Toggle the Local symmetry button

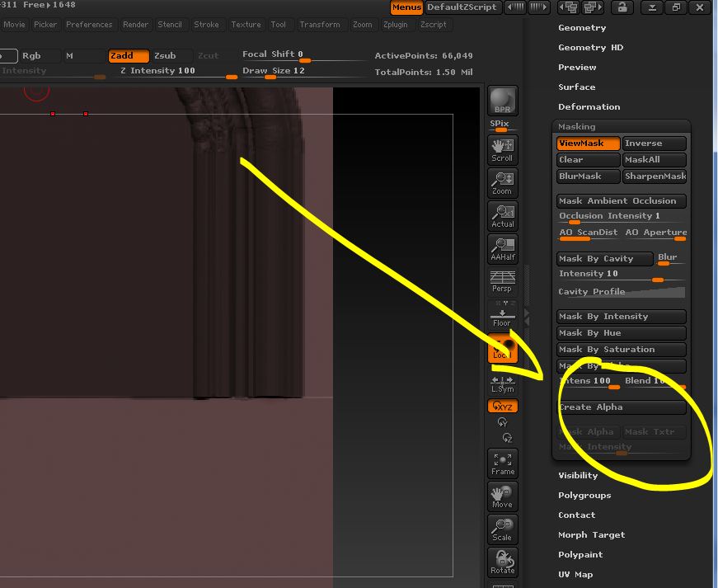click(x=503, y=350)
